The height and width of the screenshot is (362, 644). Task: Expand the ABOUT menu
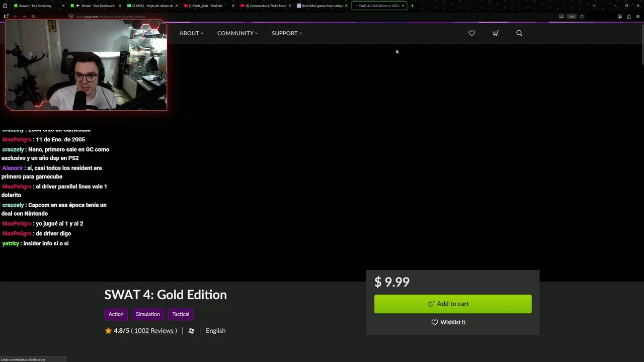point(191,33)
